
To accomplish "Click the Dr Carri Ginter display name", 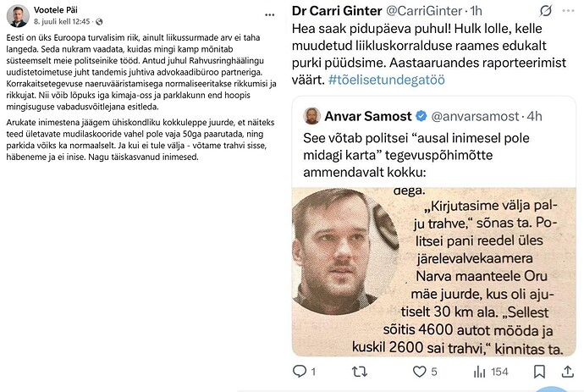I will (337, 11).
